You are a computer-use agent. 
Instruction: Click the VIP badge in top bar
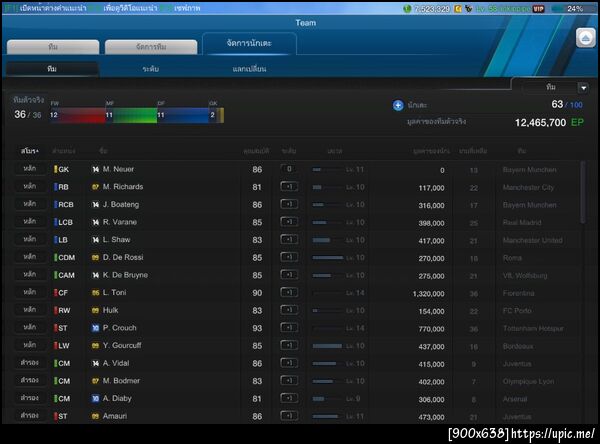[538, 8]
